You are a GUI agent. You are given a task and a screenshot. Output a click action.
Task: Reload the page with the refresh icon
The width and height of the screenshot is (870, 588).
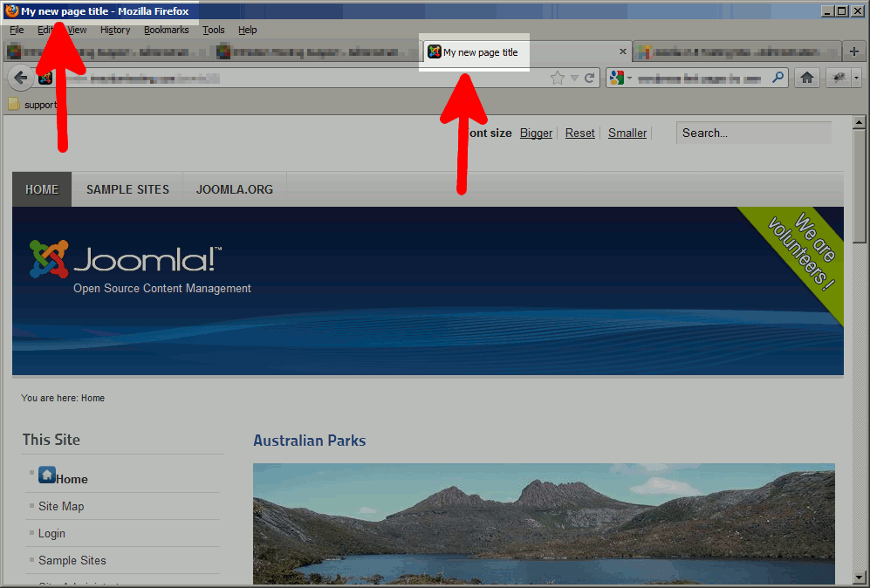click(x=590, y=78)
